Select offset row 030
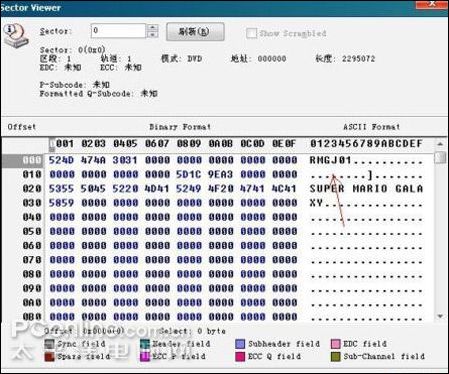The width and height of the screenshot is (449, 374). coord(32,203)
